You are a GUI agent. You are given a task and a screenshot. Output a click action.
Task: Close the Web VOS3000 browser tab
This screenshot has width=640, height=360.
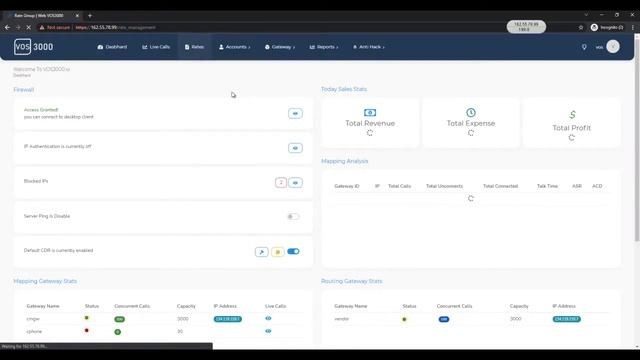click(77, 16)
